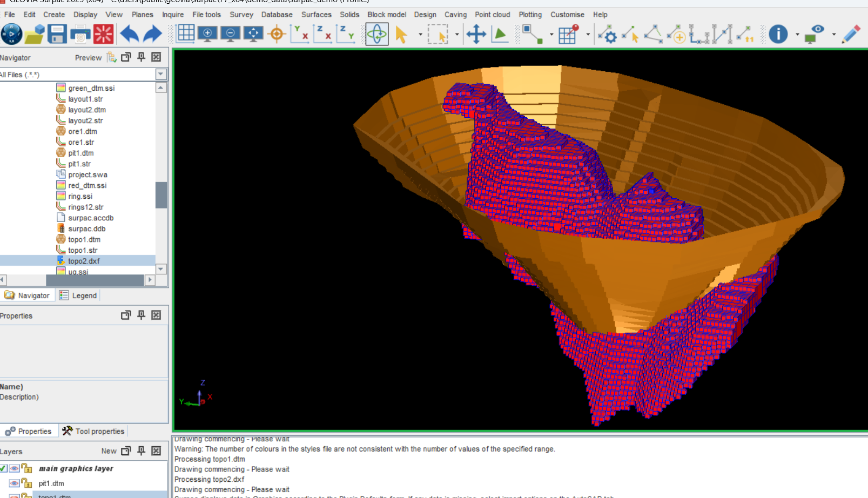Click the Save file toolbar icon
The height and width of the screenshot is (498, 868).
57,34
